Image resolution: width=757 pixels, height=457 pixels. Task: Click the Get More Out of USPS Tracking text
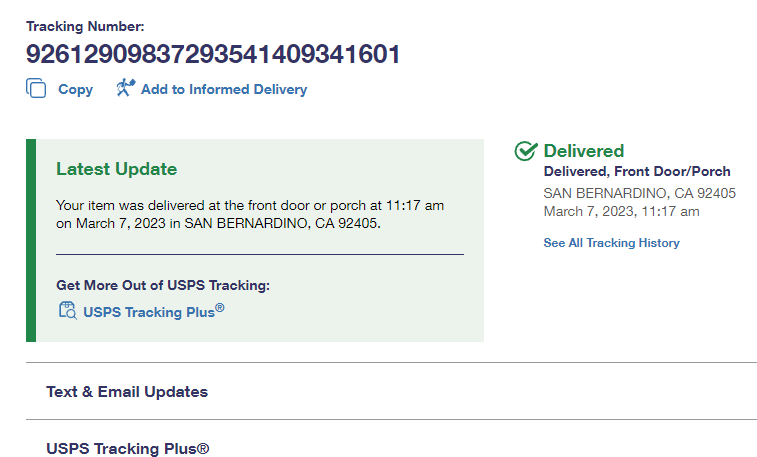tap(163, 285)
